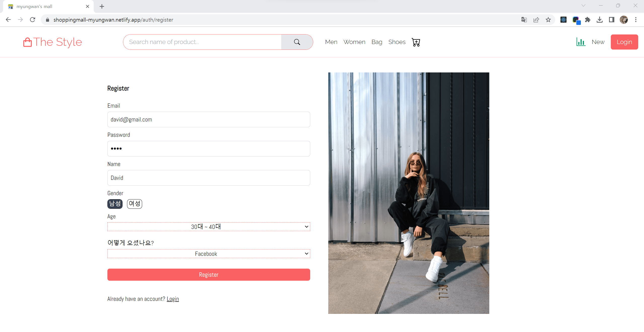The width and height of the screenshot is (644, 332).
Task: Open Google Translate icon in the address bar
Action: coord(524,20)
